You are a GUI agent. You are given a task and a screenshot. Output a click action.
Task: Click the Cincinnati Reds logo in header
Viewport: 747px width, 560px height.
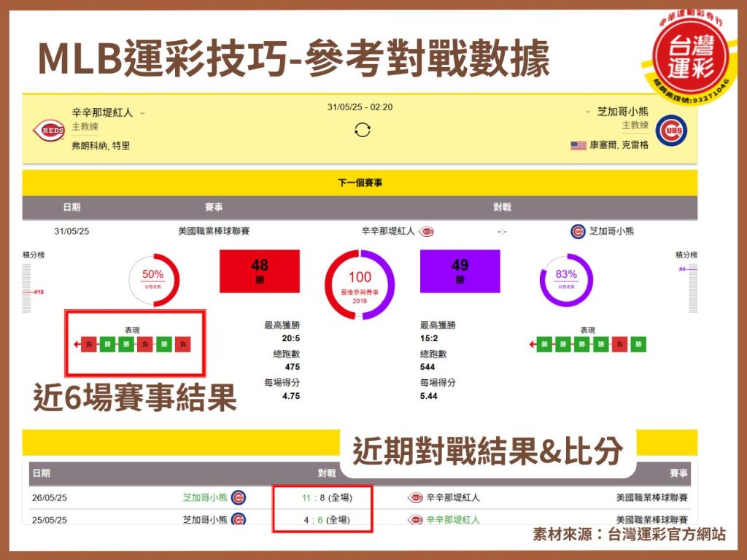tap(49, 130)
